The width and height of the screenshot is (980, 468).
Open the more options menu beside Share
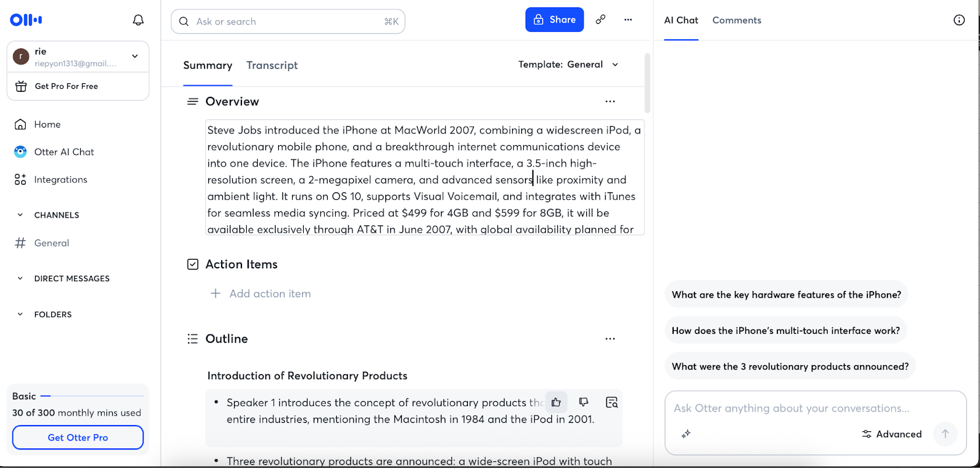628,20
